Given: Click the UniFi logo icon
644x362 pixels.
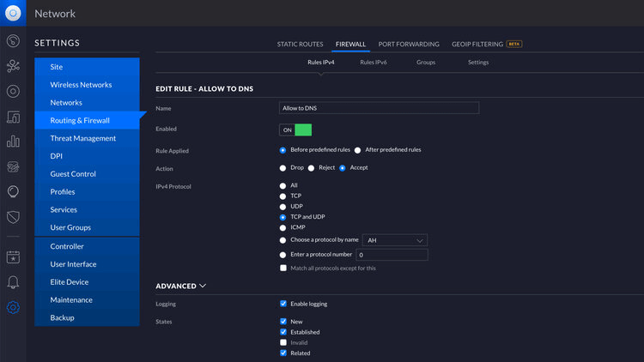Looking at the screenshot, I should (13, 14).
